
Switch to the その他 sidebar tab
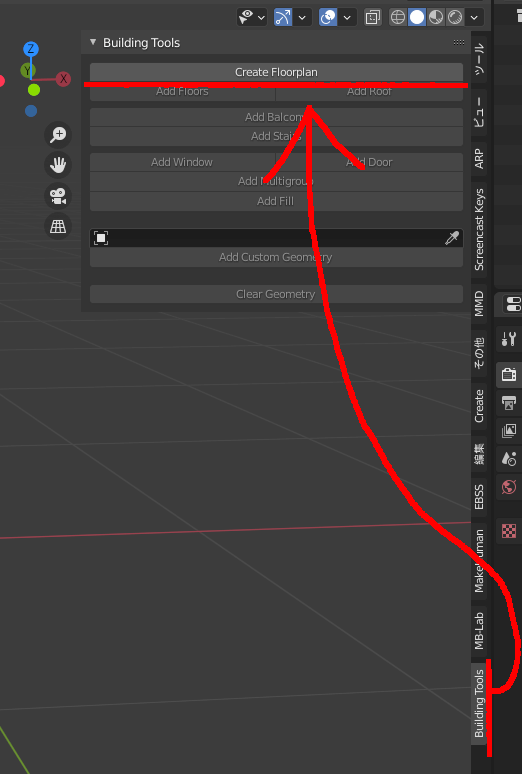(479, 352)
